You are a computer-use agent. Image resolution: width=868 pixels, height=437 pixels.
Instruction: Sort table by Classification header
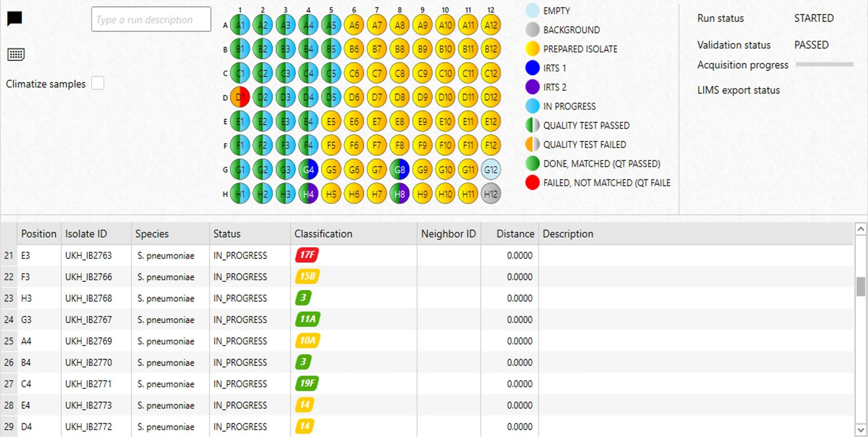[354, 234]
